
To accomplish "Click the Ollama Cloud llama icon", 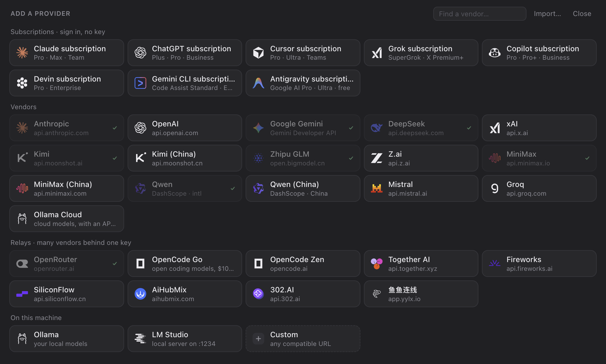I will pos(22,219).
